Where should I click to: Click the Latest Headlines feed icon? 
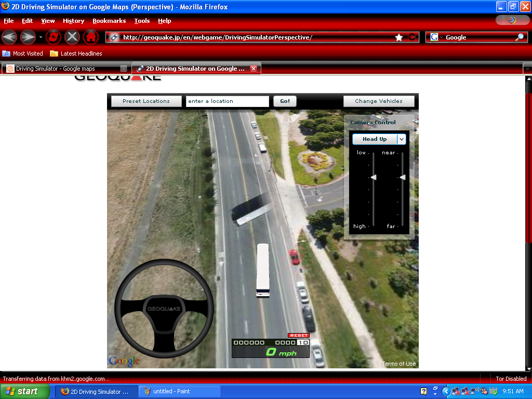click(x=54, y=53)
